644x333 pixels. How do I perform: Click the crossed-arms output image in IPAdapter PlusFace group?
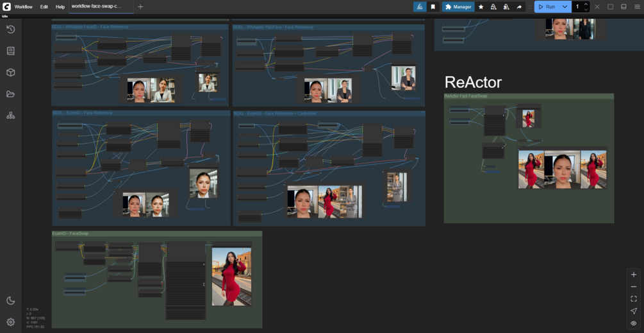403,78
